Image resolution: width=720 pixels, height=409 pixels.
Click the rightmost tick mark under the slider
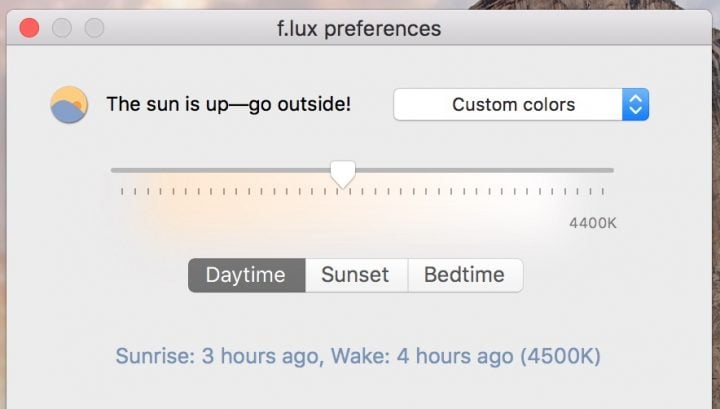pyautogui.click(x=603, y=191)
